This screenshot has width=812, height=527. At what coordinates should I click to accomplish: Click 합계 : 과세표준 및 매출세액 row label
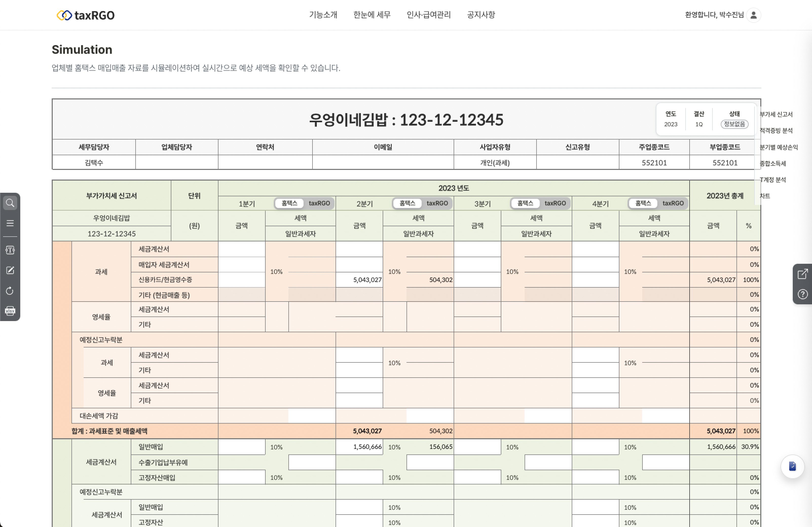109,431
